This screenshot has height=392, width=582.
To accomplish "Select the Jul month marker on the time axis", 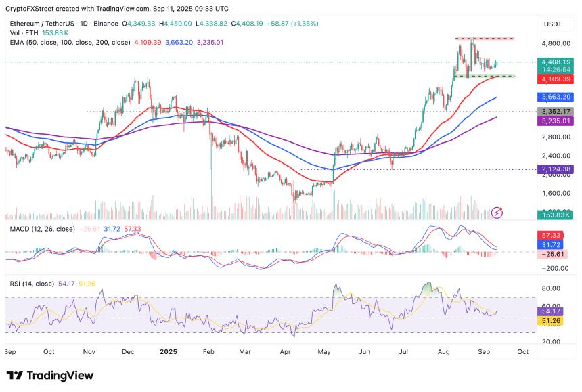I will 404,352.
